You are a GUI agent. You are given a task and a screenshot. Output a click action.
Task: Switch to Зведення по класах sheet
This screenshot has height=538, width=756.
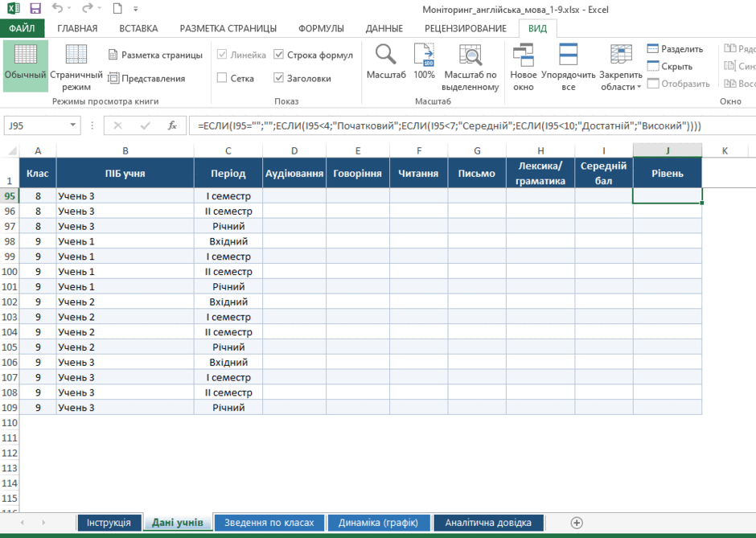269,523
